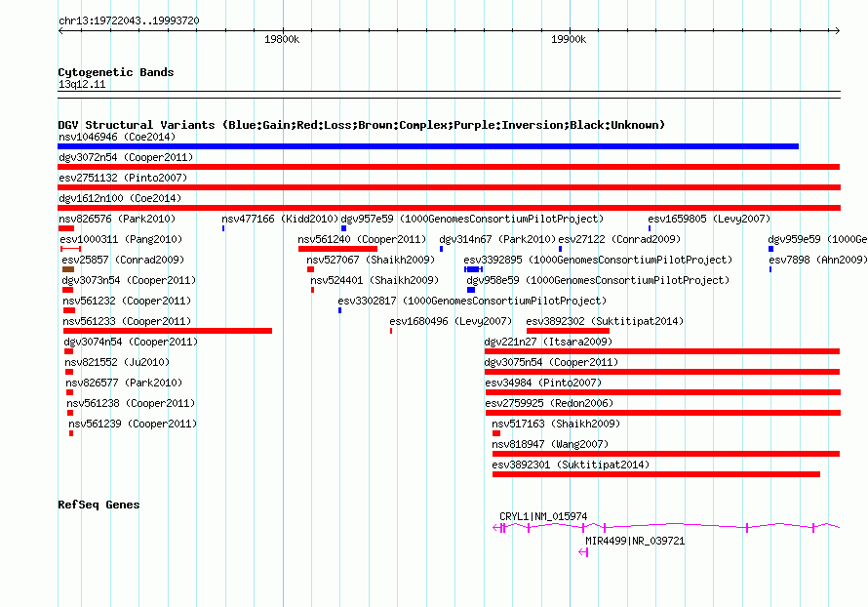Select the RefSeq Genes track title
This screenshot has height=607, width=868.
[x=99, y=505]
